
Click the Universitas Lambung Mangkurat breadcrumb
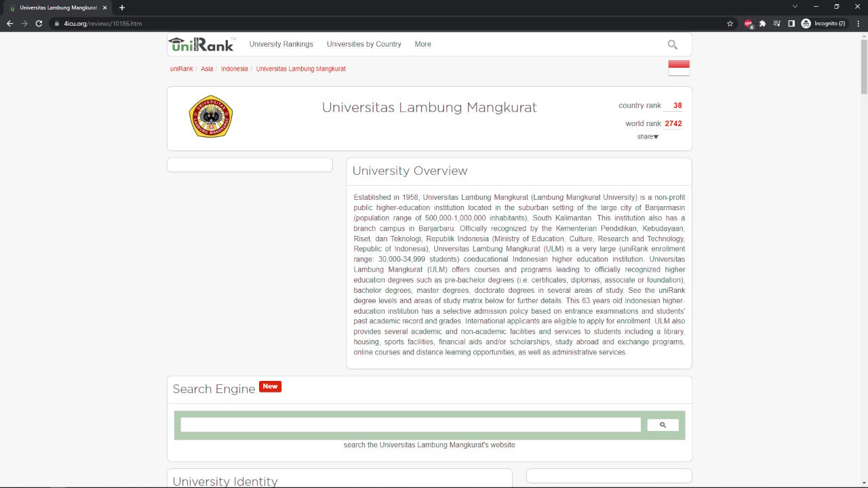click(x=301, y=69)
